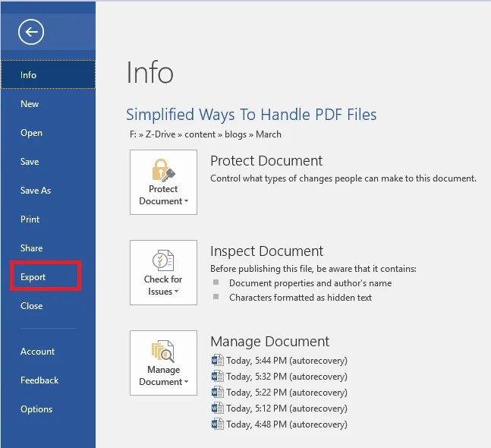Choose New in the sidebar
Screen dimensions: 491x448
pyautogui.click(x=30, y=104)
